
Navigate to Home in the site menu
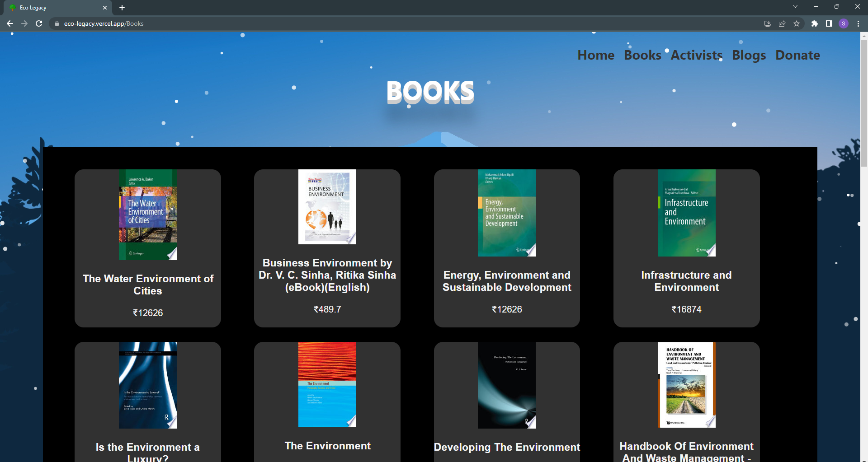pos(596,55)
